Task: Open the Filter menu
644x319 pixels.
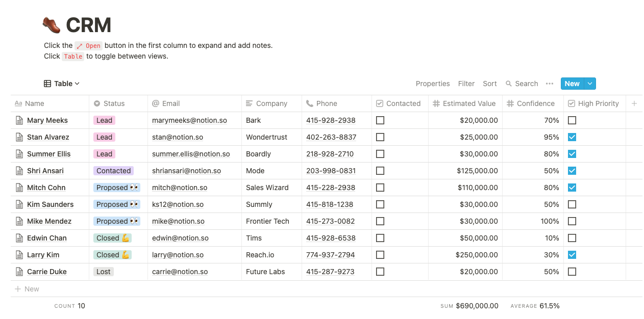Action: coord(466,84)
